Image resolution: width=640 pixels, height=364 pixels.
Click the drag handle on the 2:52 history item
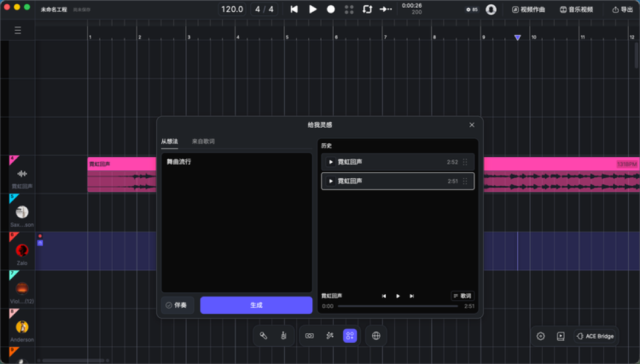465,162
